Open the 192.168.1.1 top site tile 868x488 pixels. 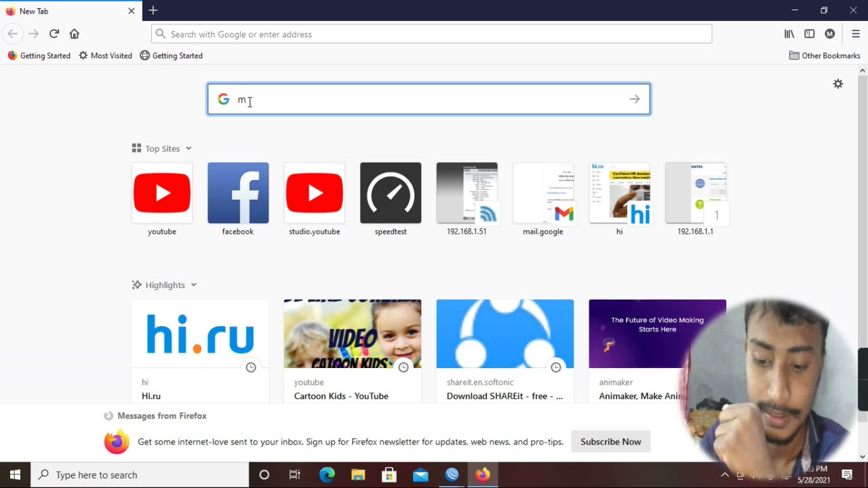click(696, 199)
